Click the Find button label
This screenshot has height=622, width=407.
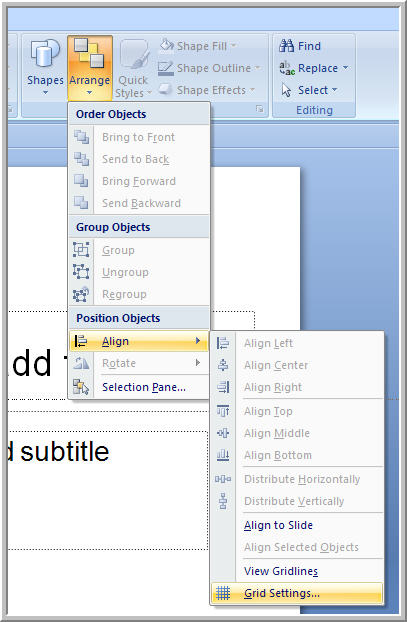tap(309, 46)
